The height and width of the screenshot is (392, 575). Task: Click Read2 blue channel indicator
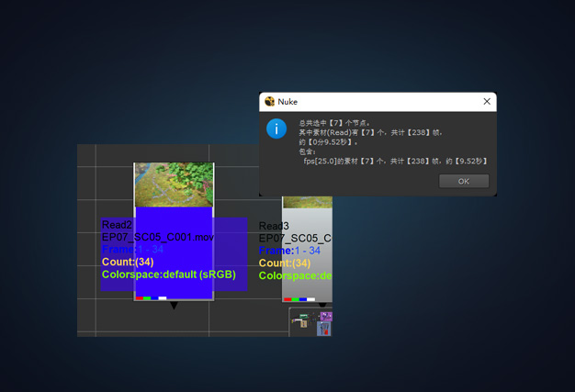[154, 298]
